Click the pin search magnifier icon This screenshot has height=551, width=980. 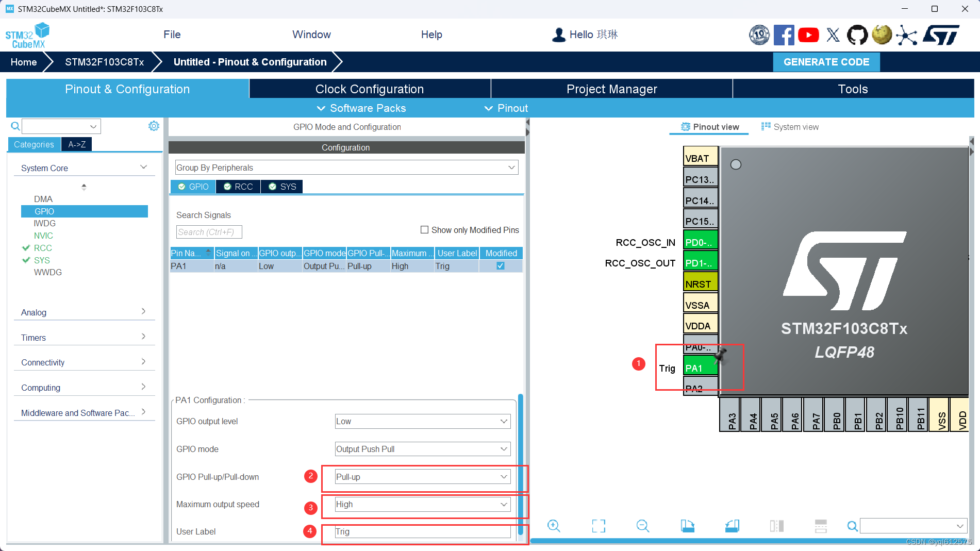click(x=853, y=526)
